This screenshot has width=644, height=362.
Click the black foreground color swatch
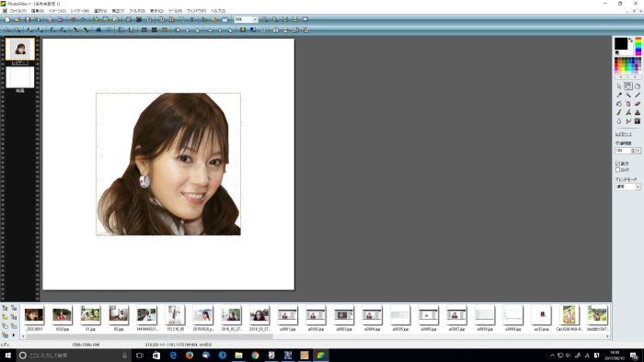coord(621,43)
